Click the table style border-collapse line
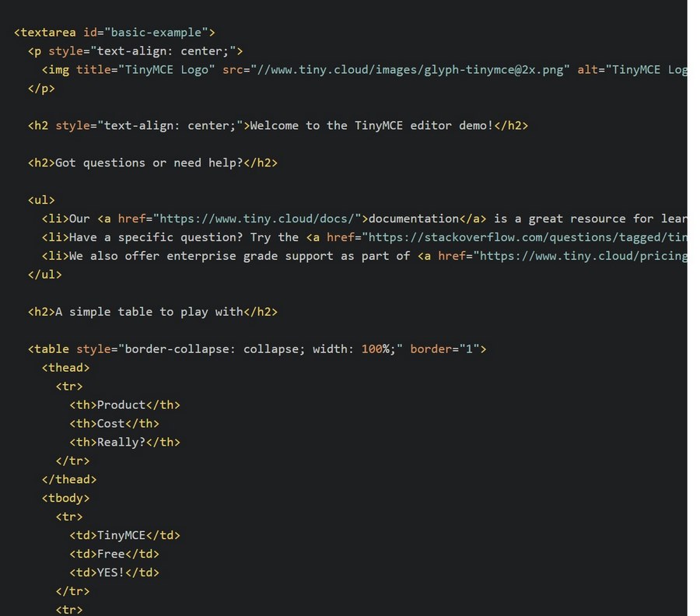Image resolution: width=700 pixels, height=616 pixels. [257, 349]
